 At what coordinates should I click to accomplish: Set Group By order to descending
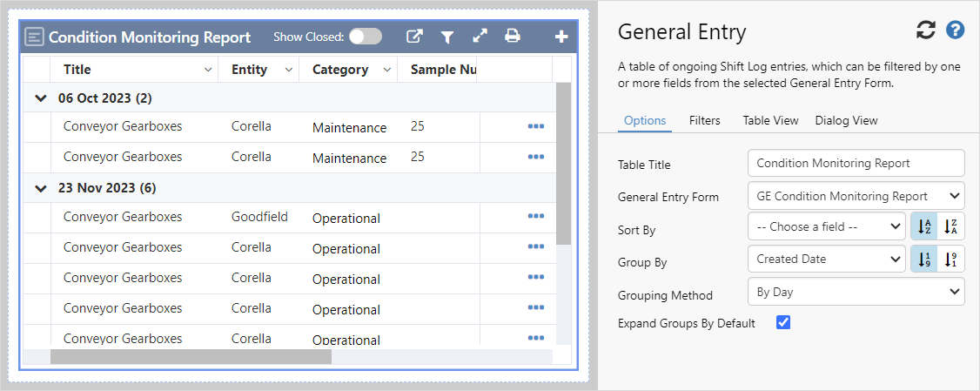pyautogui.click(x=951, y=259)
